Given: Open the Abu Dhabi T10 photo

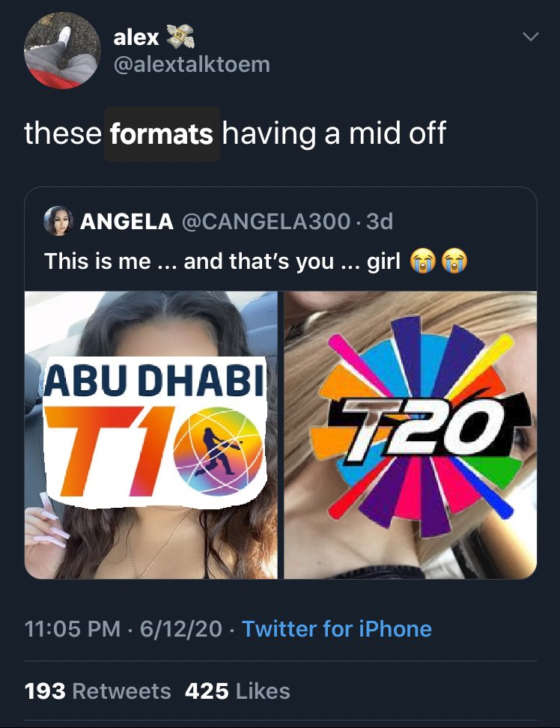Looking at the screenshot, I should (150, 434).
